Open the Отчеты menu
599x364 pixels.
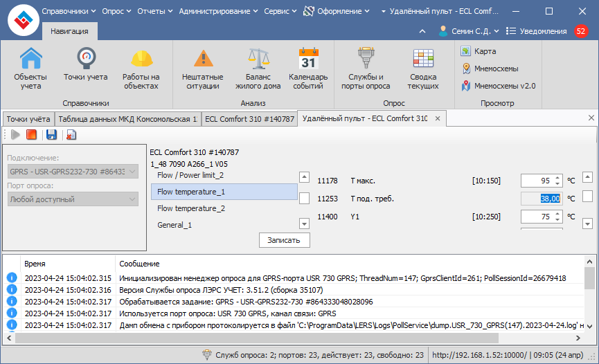pyautogui.click(x=154, y=12)
